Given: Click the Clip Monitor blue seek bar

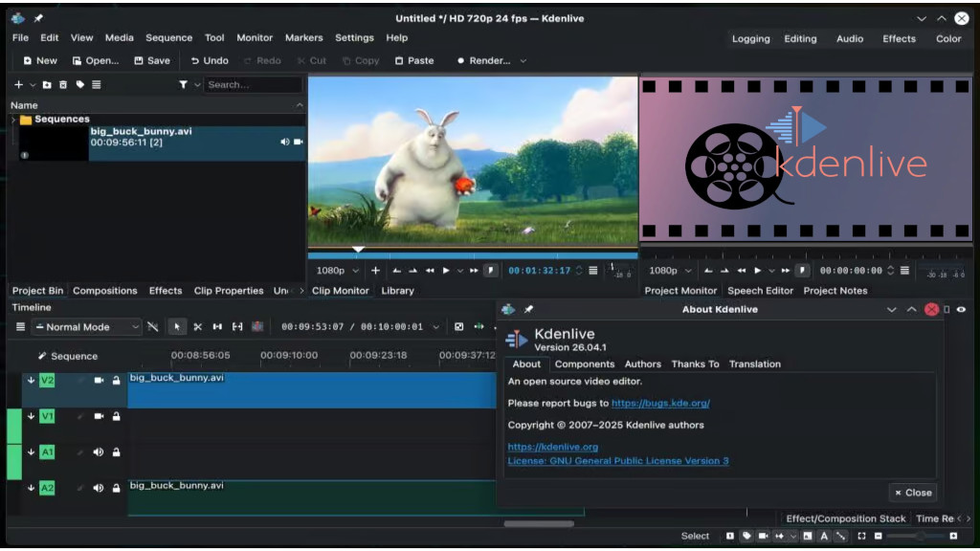Looking at the screenshot, I should point(473,255).
